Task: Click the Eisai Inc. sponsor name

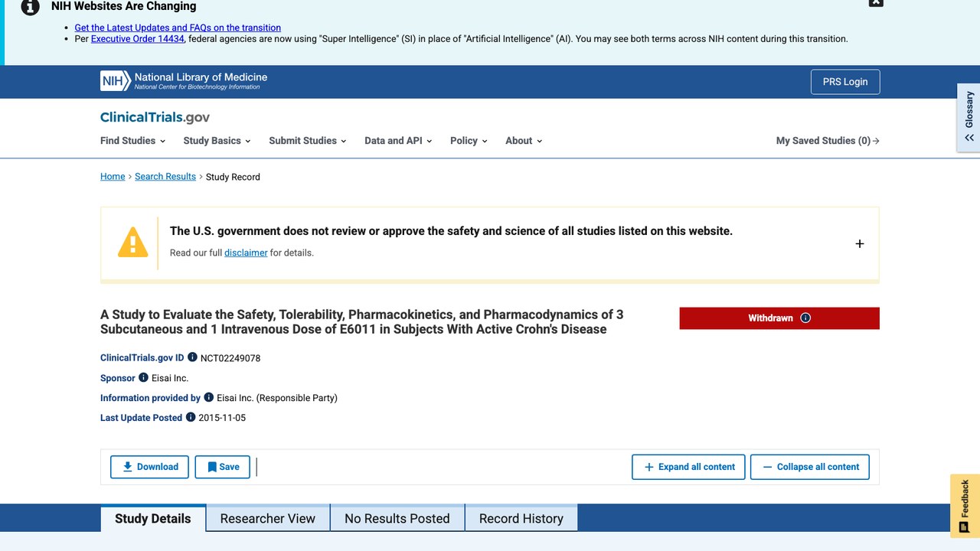Action: [170, 378]
